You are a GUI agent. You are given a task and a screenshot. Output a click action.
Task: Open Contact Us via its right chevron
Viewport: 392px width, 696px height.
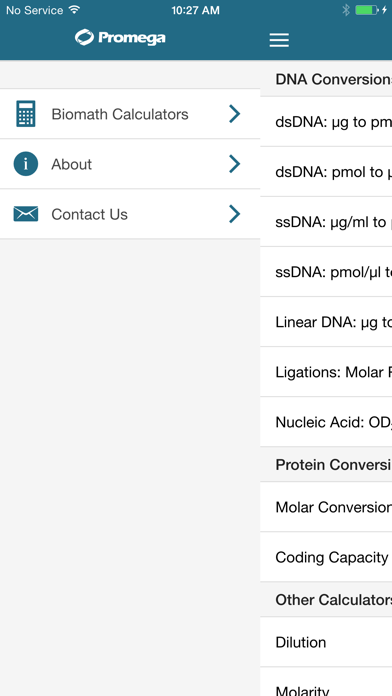[235, 214]
